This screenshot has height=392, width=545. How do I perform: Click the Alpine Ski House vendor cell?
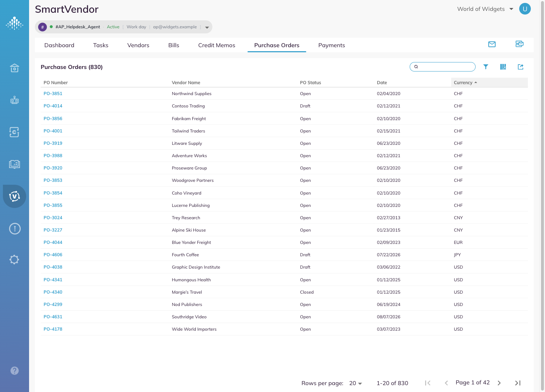(189, 230)
